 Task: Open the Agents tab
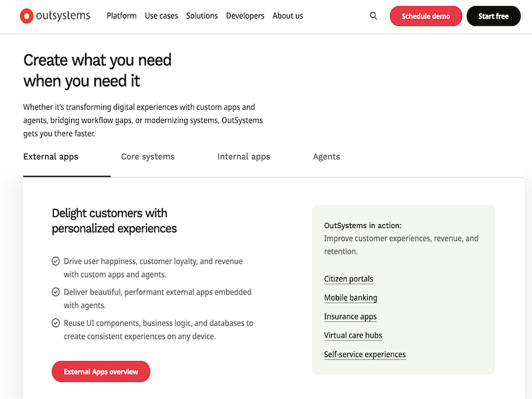(x=327, y=156)
